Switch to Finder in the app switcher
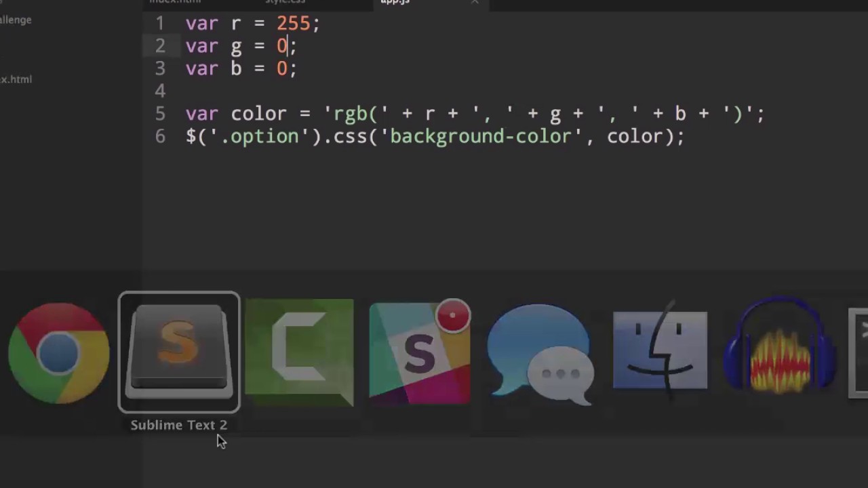 pos(660,350)
